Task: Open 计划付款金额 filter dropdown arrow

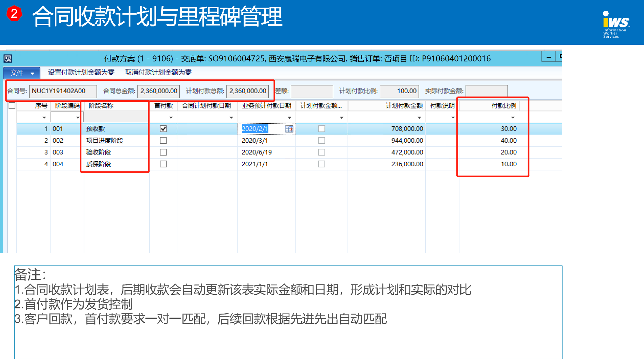Action: pos(419,118)
